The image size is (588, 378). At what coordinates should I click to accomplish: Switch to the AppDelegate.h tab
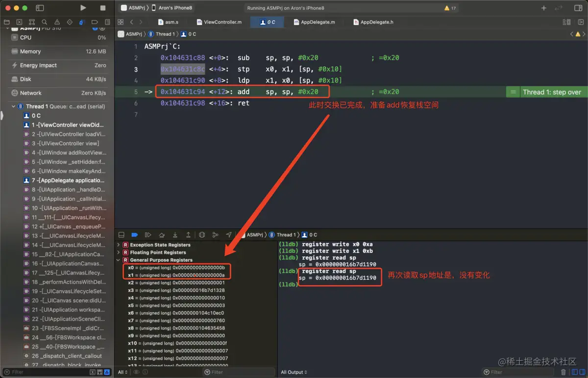(x=373, y=22)
